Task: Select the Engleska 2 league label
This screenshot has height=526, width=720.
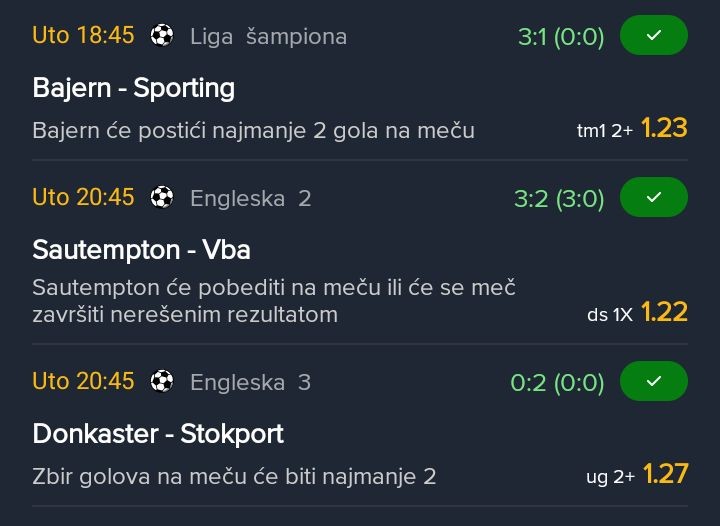Action: tap(250, 198)
